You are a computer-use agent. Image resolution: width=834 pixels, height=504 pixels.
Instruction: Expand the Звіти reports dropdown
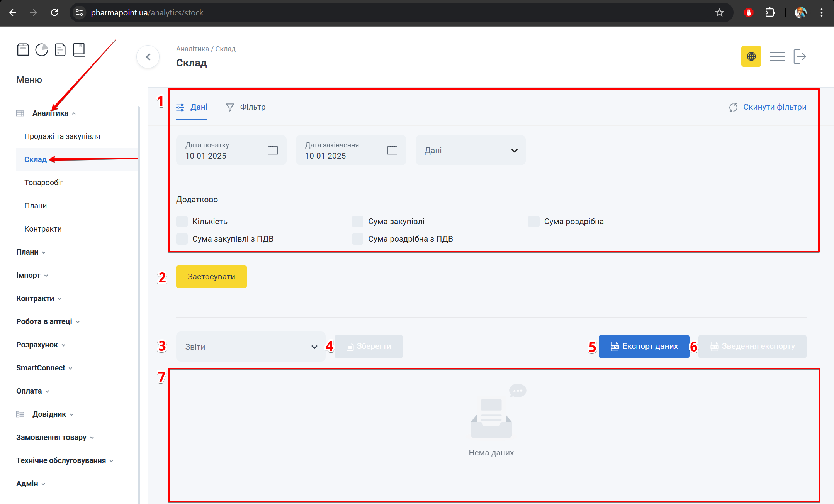click(251, 347)
